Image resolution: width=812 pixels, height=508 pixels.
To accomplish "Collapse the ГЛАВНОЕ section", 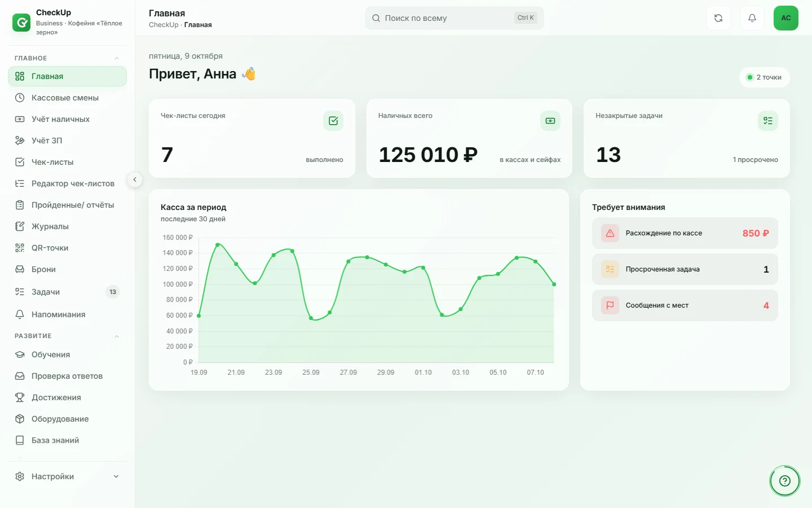I will pyautogui.click(x=117, y=58).
